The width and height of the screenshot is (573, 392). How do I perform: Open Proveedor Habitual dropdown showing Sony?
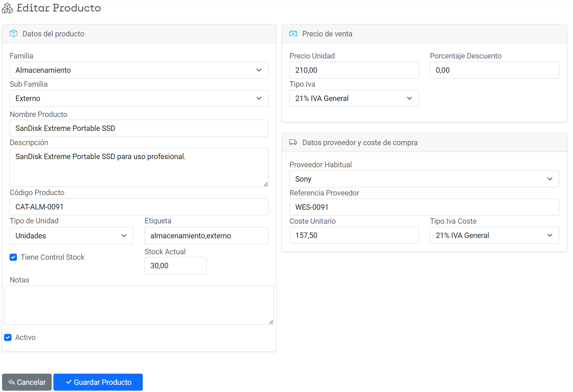tap(424, 179)
